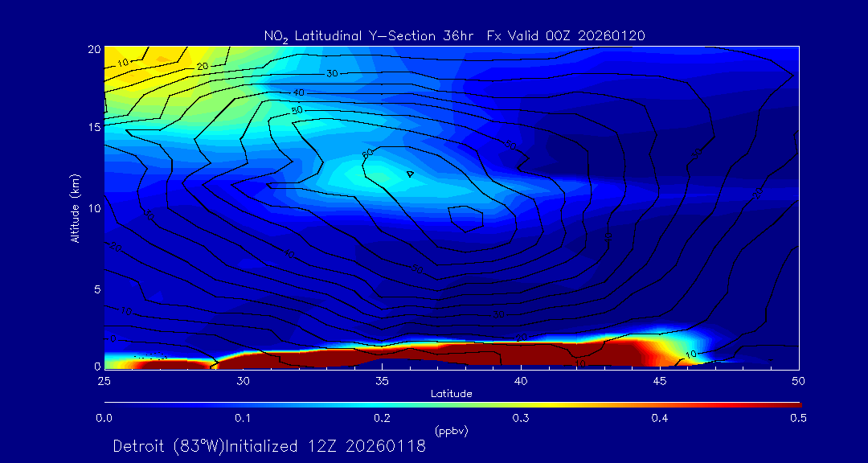
Task: Click the contour label 30 near the plot top
Action: pos(332,74)
